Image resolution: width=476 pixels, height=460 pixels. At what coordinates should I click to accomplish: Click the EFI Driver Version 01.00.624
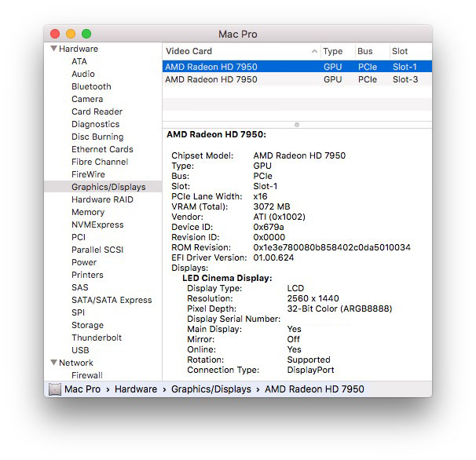pyautogui.click(x=273, y=257)
